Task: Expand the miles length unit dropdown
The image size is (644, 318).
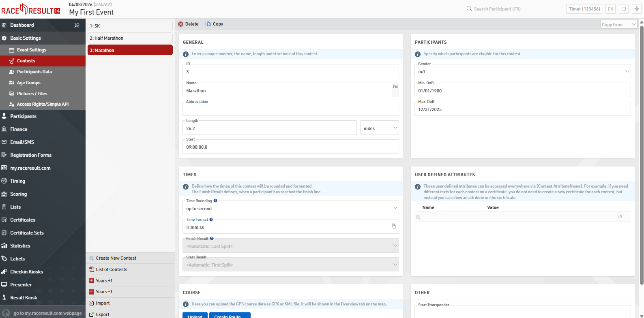Action: [x=379, y=128]
